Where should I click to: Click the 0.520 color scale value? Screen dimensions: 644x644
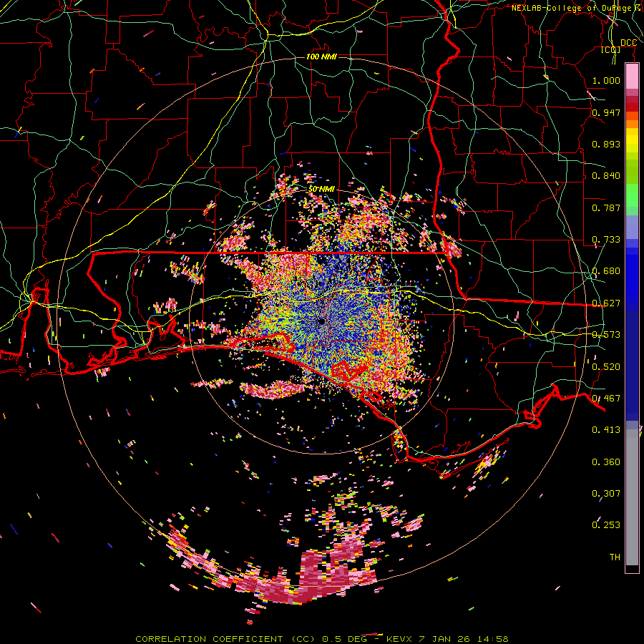pos(606,367)
